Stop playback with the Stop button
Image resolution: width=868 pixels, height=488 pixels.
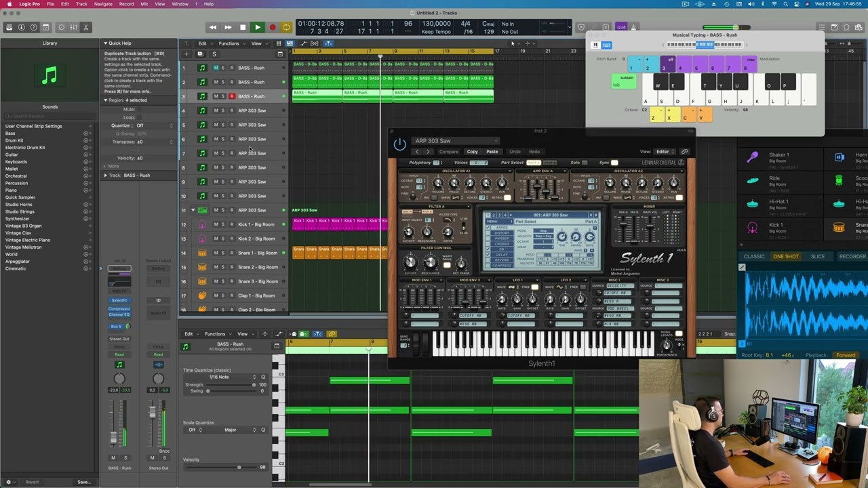coord(243,28)
